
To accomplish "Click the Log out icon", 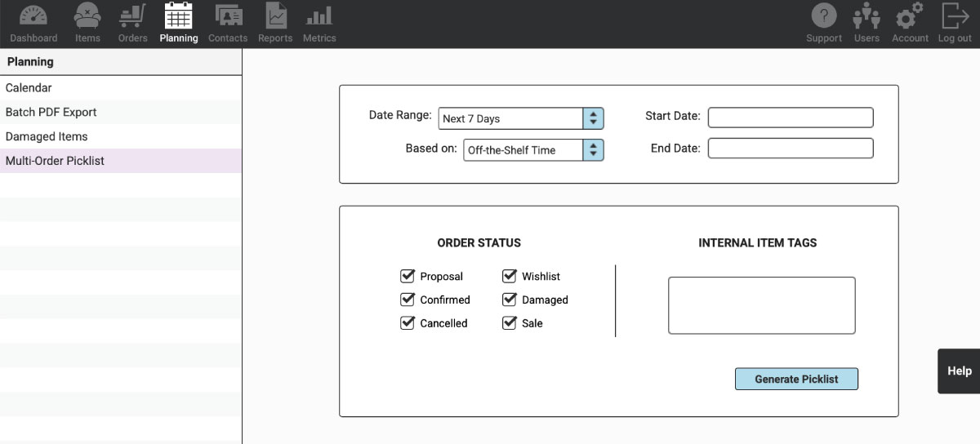I will coord(954,16).
